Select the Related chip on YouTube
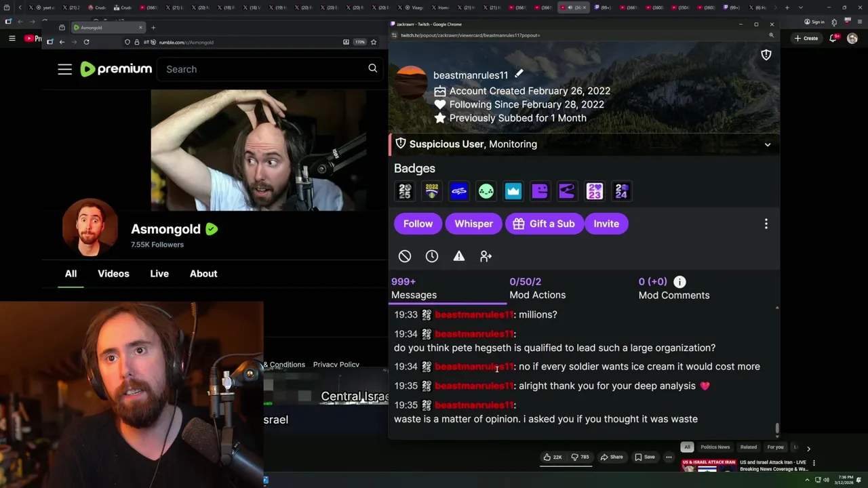Screen dimensions: 868x488 click(749, 447)
